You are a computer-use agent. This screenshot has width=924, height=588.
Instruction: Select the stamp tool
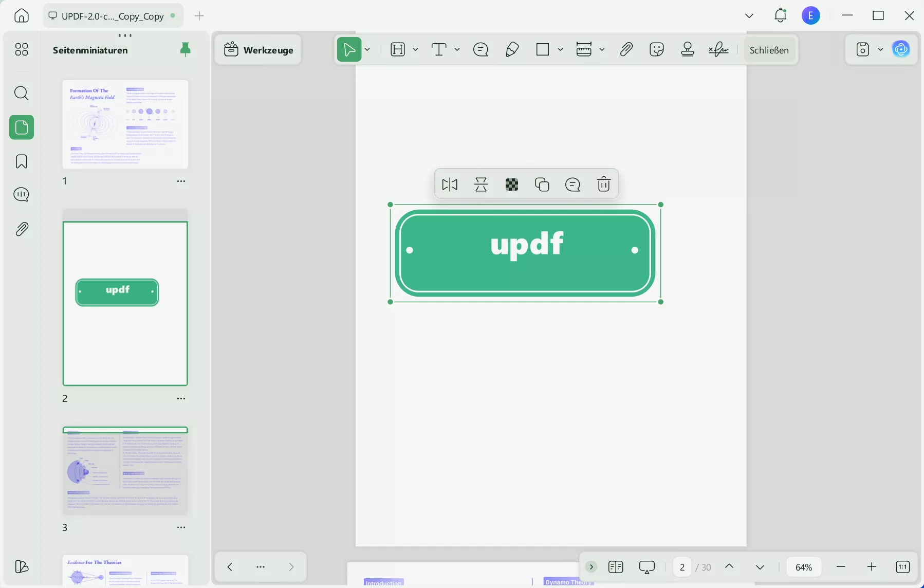click(x=688, y=49)
